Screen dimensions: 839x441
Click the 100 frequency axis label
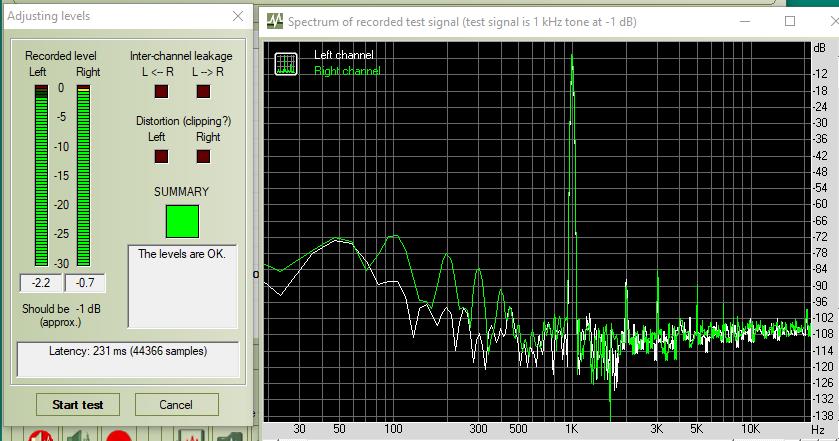(x=393, y=429)
